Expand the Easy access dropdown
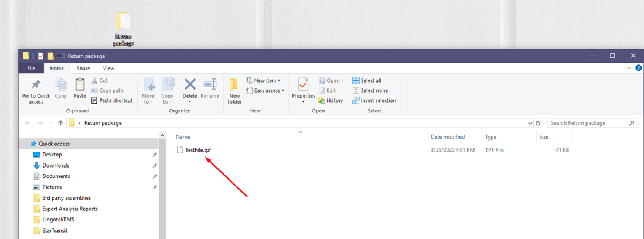The height and width of the screenshot is (239, 644). point(265,90)
